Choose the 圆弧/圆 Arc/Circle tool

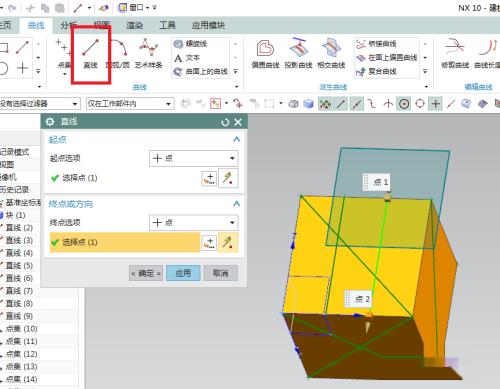point(118,54)
